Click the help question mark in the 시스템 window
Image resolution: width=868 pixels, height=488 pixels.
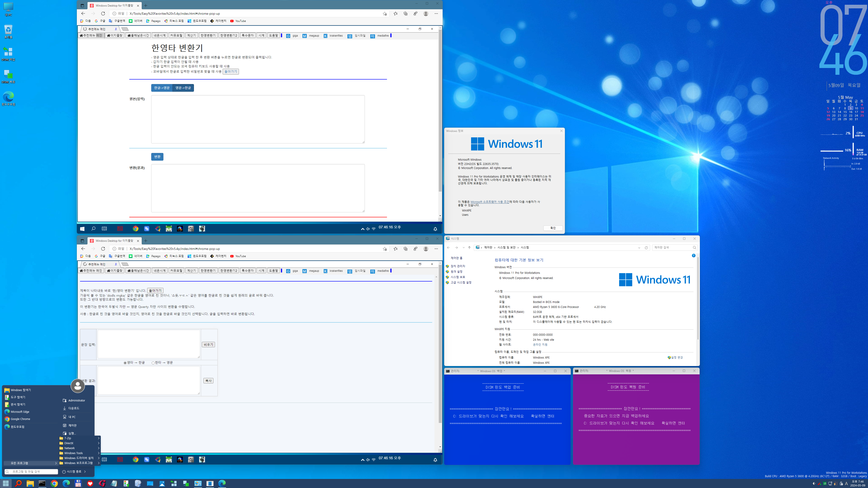coord(693,256)
